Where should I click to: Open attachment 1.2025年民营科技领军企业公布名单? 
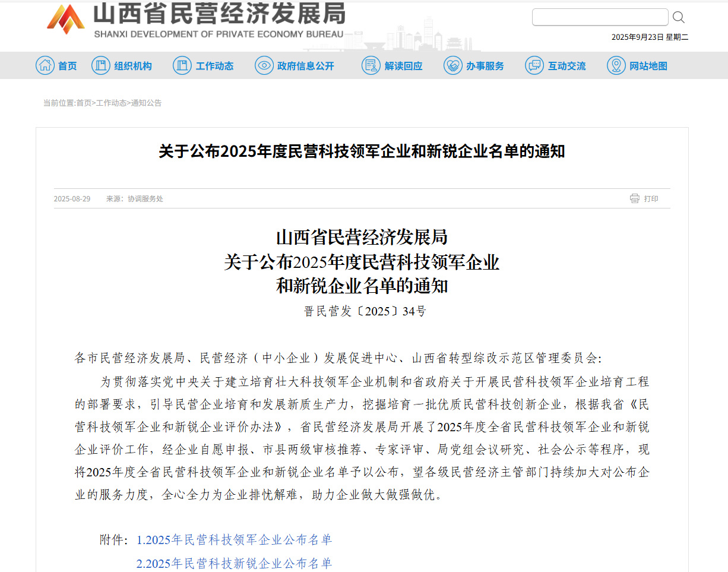(x=234, y=539)
